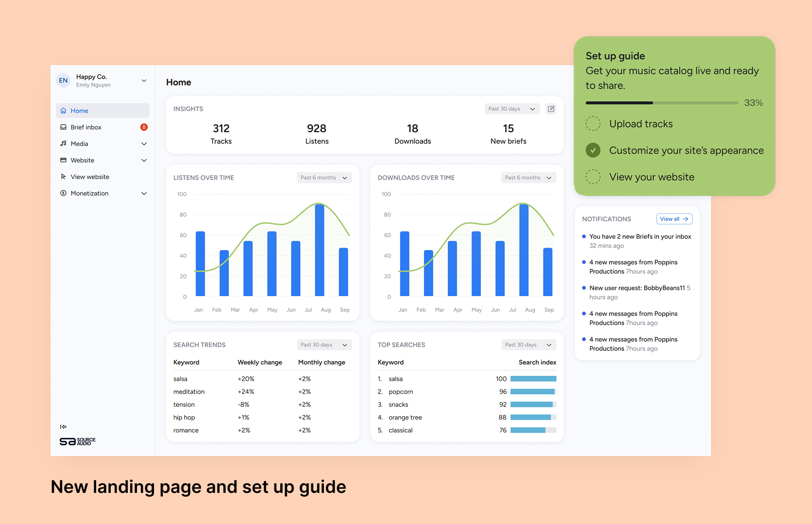The height and width of the screenshot is (524, 812).
Task: Expand the Happy Co. account switcher chevron
Action: pyautogui.click(x=144, y=81)
